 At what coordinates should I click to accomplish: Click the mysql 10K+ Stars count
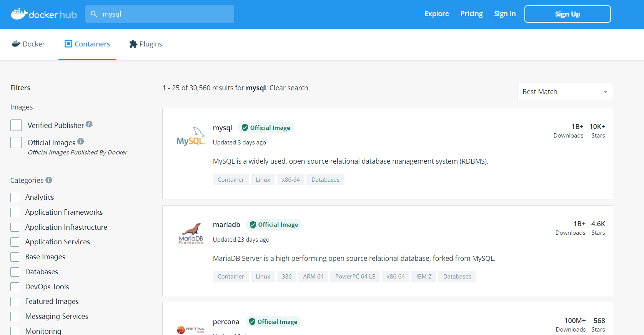pyautogui.click(x=597, y=131)
